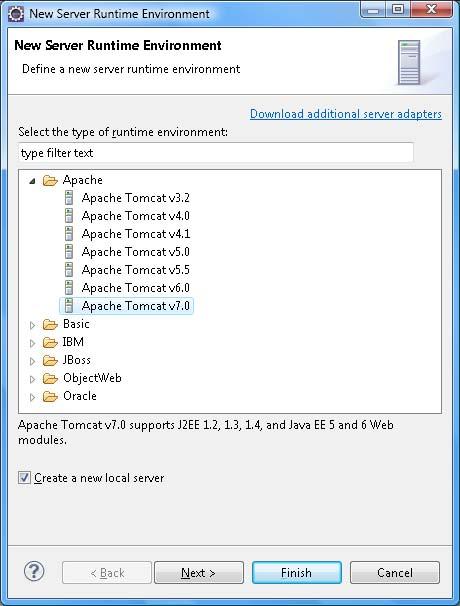Expand the JBoss folder node

(32, 361)
